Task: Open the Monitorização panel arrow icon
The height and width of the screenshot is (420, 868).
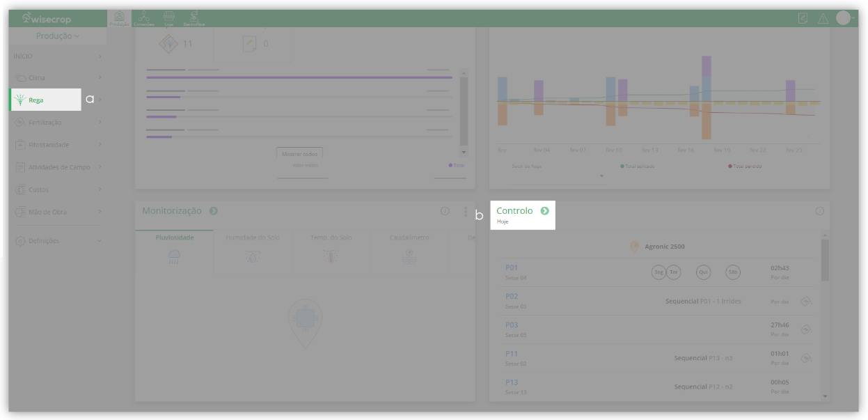Action: tap(214, 210)
